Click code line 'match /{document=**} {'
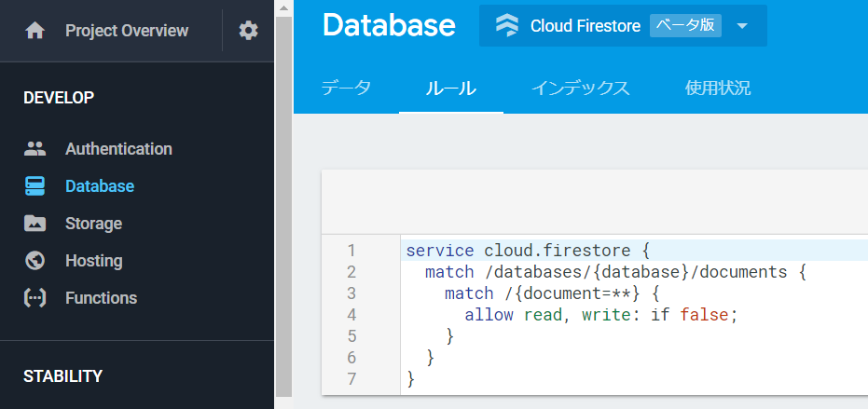 coord(552,293)
